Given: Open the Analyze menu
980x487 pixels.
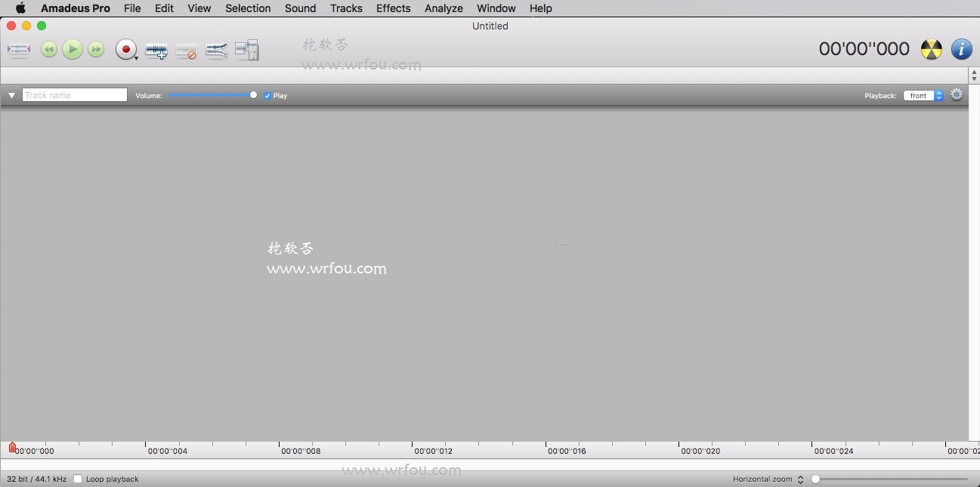Looking at the screenshot, I should pyautogui.click(x=444, y=8).
